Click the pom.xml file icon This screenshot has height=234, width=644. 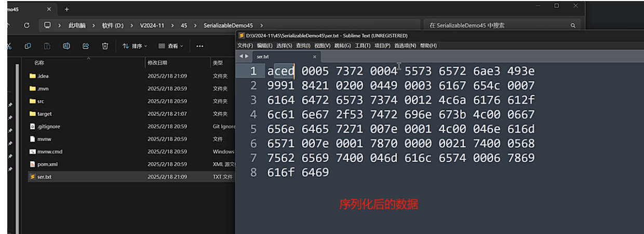[x=33, y=164]
